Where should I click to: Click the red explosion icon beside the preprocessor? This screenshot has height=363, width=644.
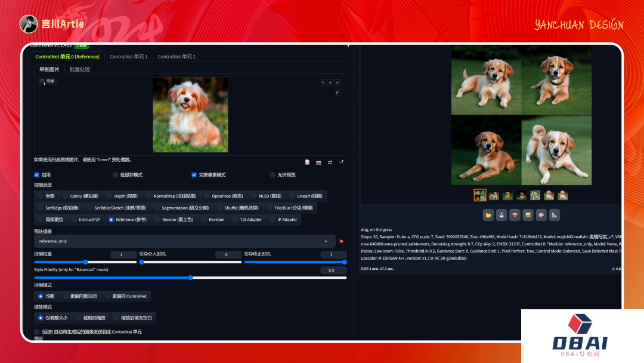(341, 241)
